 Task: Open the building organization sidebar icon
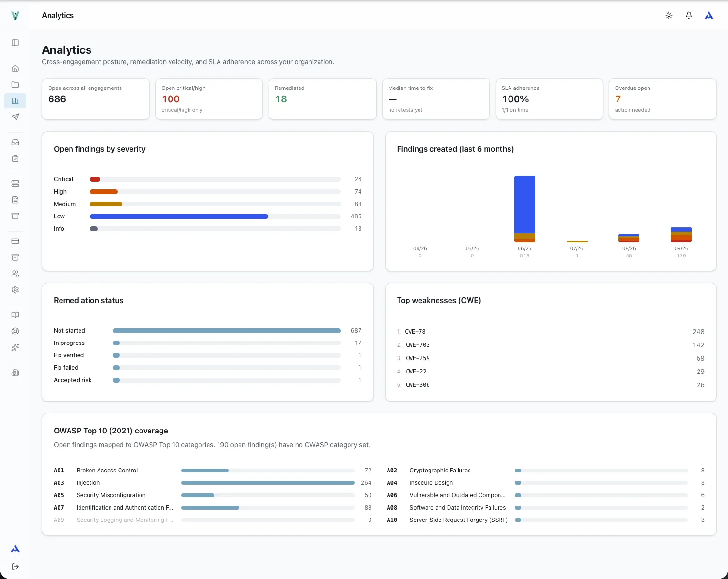[x=15, y=373]
